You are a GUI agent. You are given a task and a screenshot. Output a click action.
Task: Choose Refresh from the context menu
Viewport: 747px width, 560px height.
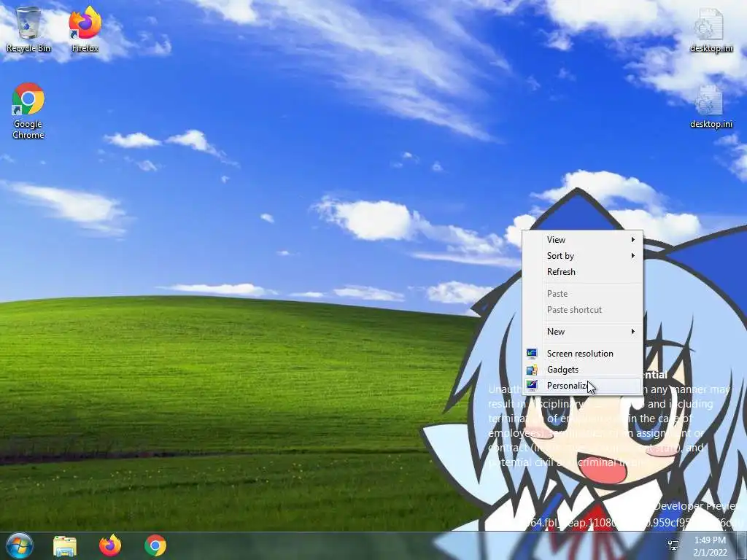coord(583,272)
